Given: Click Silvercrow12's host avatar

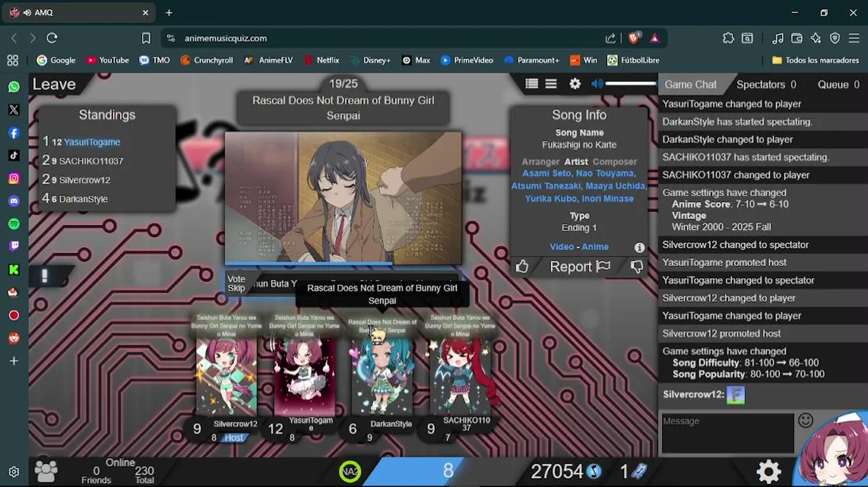Looking at the screenshot, I should [x=226, y=377].
